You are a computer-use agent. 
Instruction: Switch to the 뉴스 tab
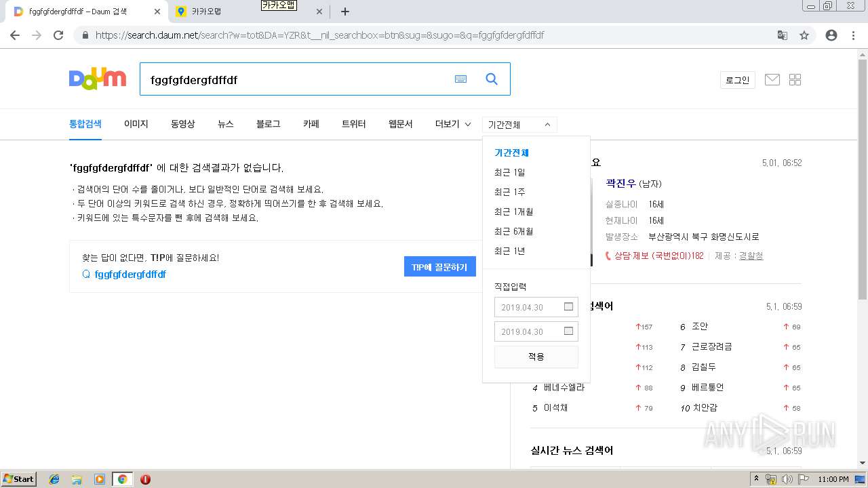[x=226, y=124]
